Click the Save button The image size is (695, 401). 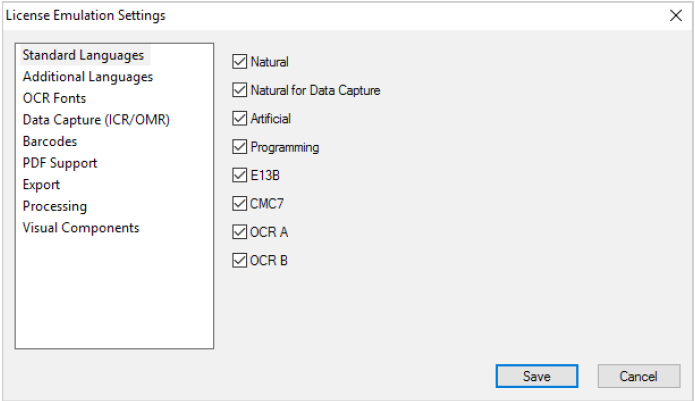[x=537, y=376]
